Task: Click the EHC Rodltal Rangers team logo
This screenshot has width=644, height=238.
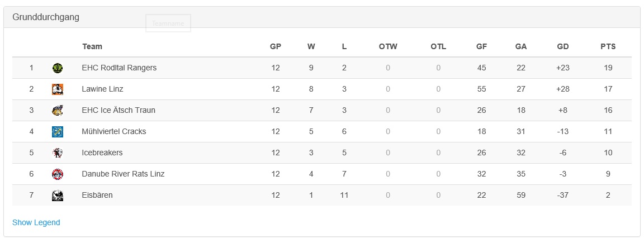Action: 58,68
